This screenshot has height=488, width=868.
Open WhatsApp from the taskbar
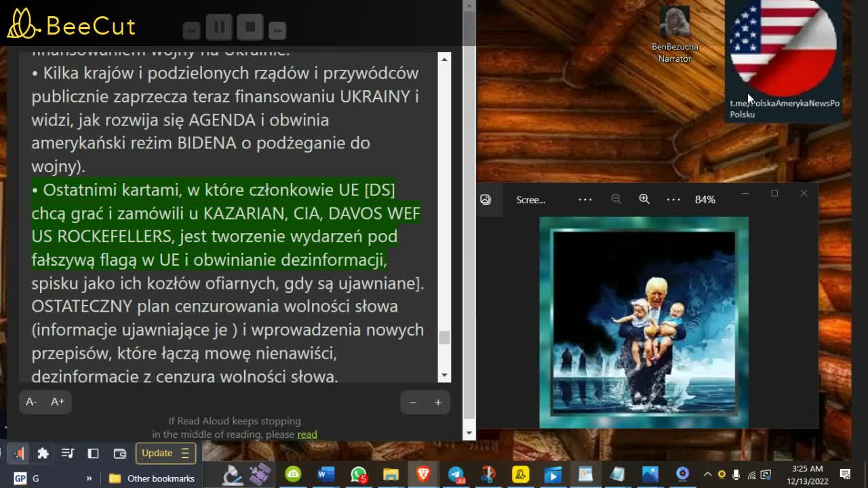tap(358, 474)
